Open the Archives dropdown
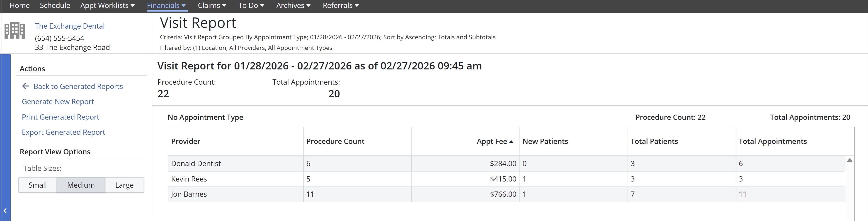 [x=293, y=5]
